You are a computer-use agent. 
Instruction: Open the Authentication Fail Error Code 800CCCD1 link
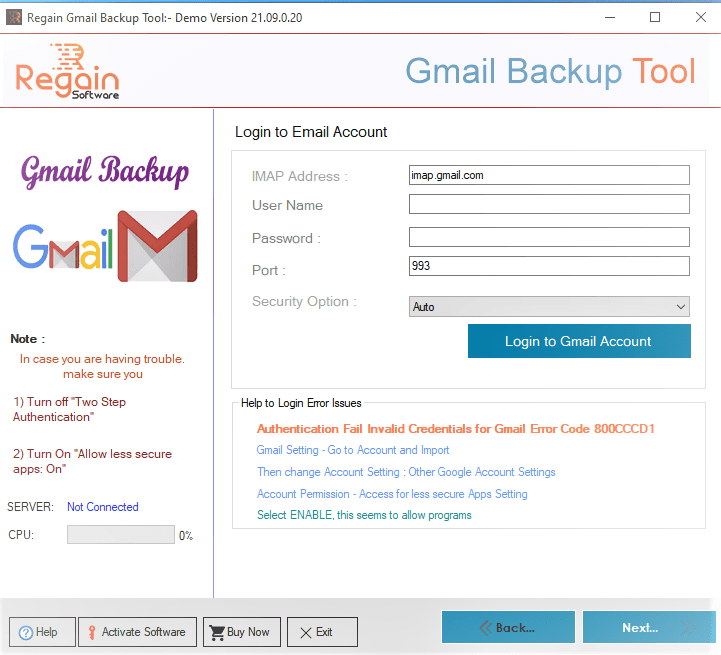[x=455, y=429]
